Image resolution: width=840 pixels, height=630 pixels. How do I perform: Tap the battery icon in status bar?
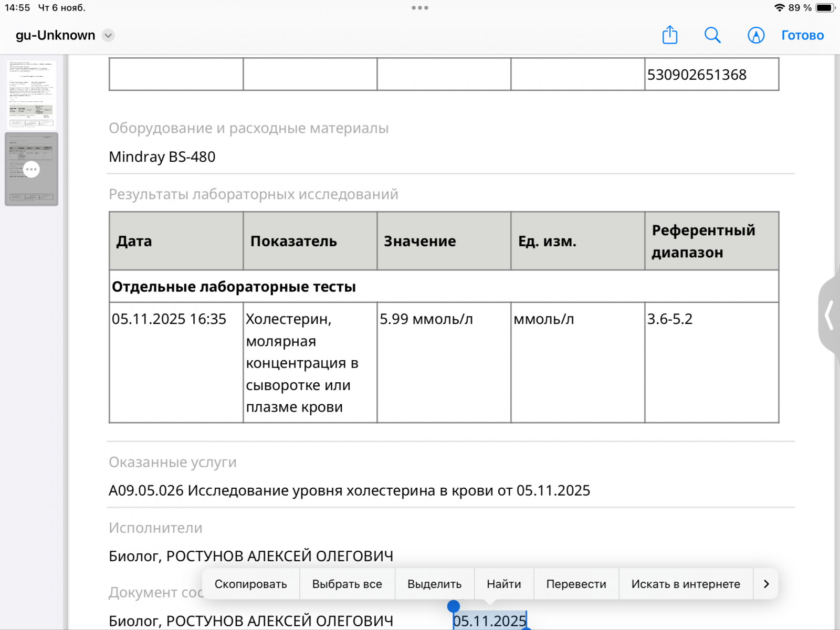825,8
